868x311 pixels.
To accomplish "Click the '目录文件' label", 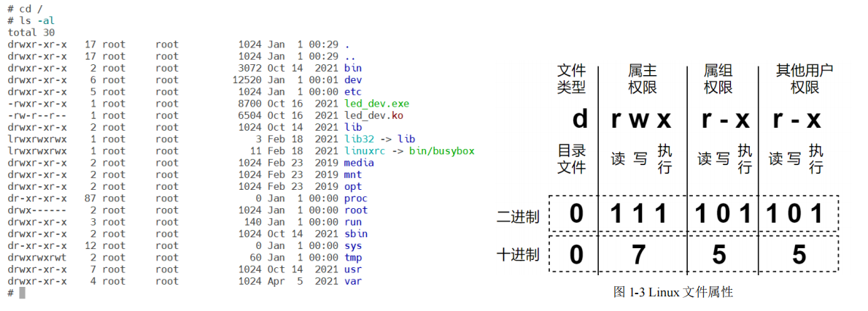I will click(571, 159).
